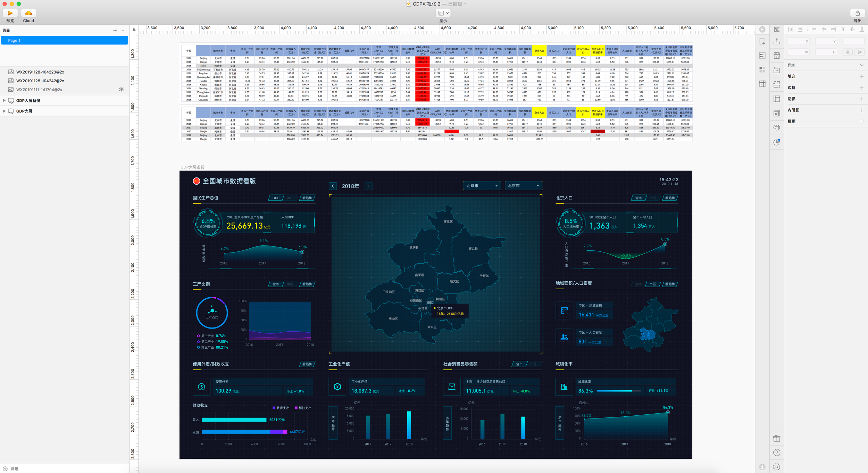Show hidden layer WX20191111-141704@2x
The width and height of the screenshot is (868, 473).
coord(121,90)
